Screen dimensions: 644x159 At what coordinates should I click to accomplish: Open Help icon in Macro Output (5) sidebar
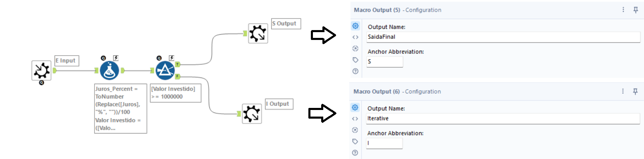pyautogui.click(x=355, y=71)
